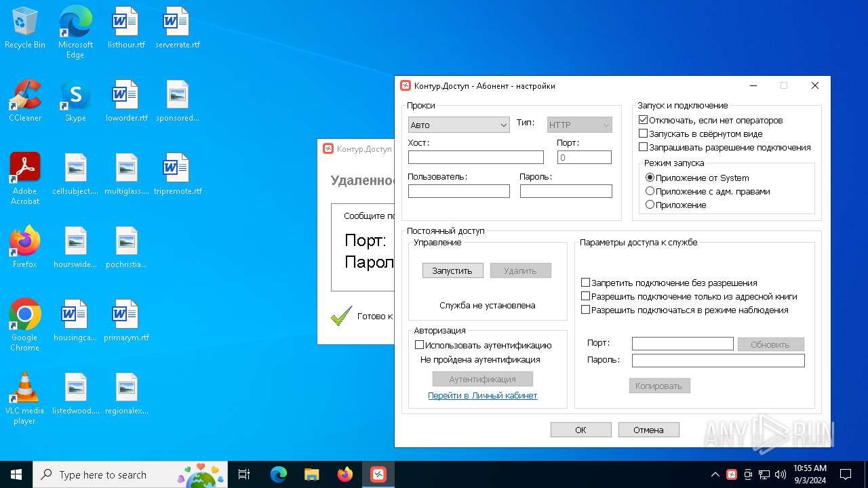Select the cellsubject image file
The width and height of the screenshot is (868, 488).
75,175
